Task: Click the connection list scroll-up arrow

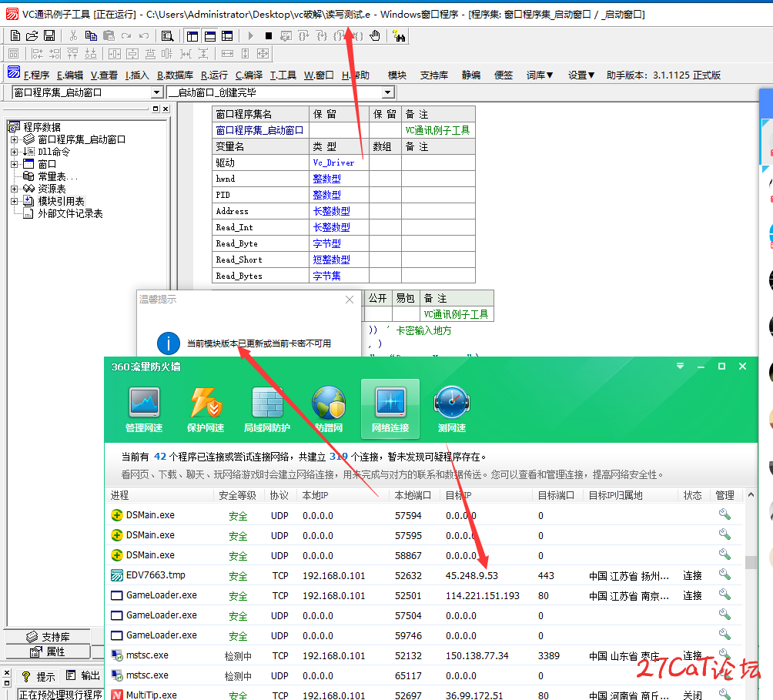Action: click(x=751, y=494)
